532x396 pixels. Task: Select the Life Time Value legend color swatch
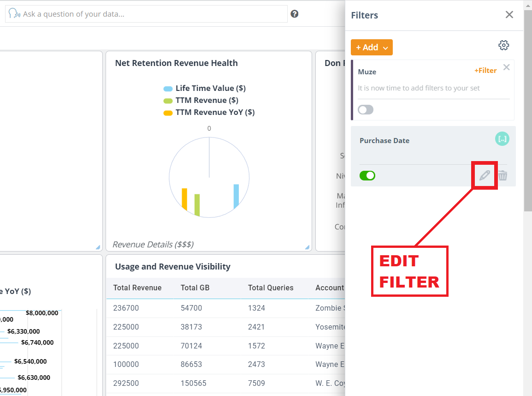point(168,88)
